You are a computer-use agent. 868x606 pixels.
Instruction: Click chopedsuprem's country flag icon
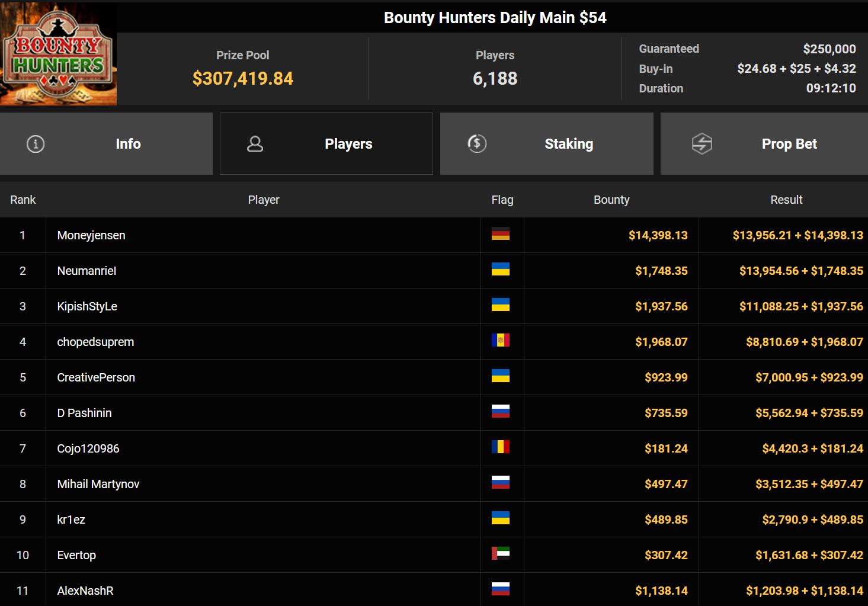tap(500, 341)
